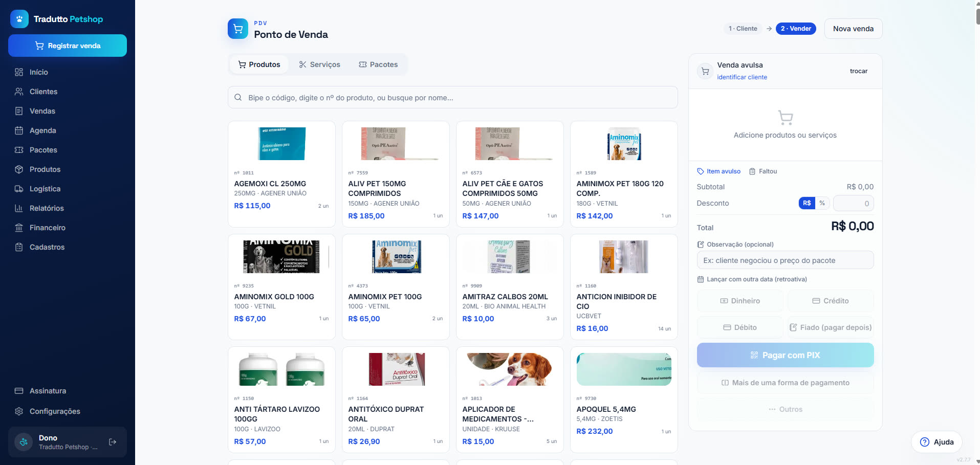Click the Agenda calendar icon
This screenshot has height=465, width=980.
19,130
